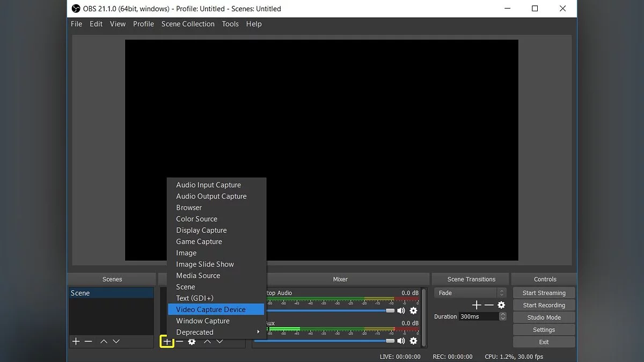Image resolution: width=644 pixels, height=362 pixels.
Task: Click the remove source minus icon
Action: 180,341
